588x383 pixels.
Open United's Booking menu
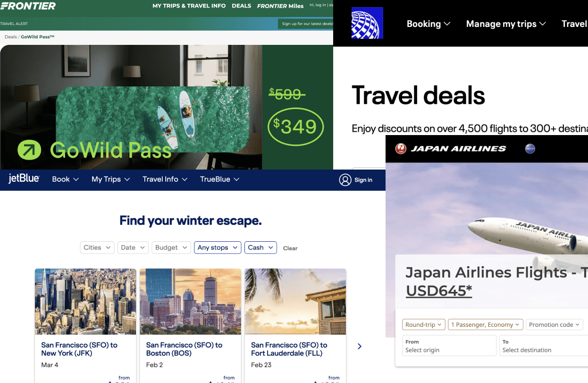[x=428, y=24]
